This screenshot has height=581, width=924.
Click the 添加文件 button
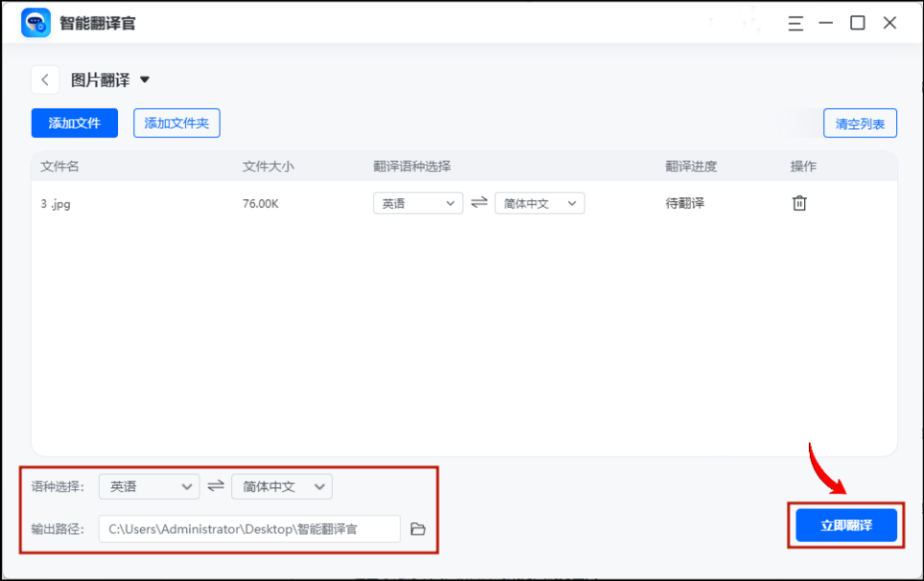74,123
